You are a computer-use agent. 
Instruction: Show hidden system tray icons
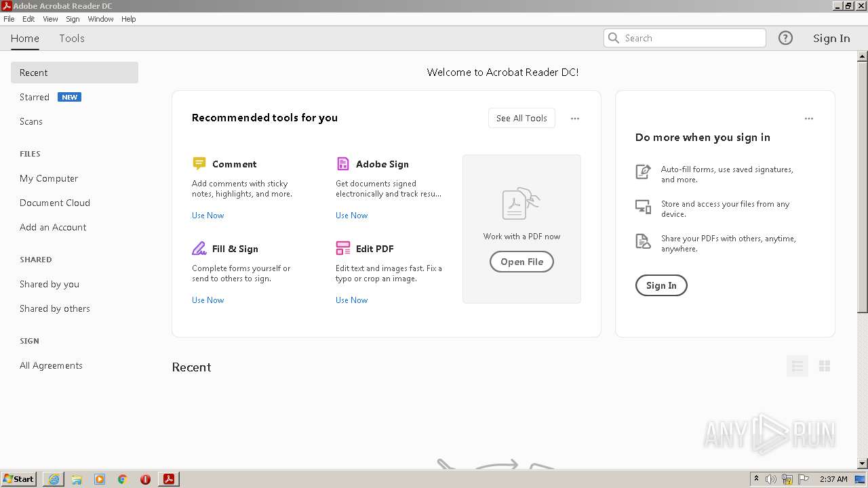click(x=756, y=479)
